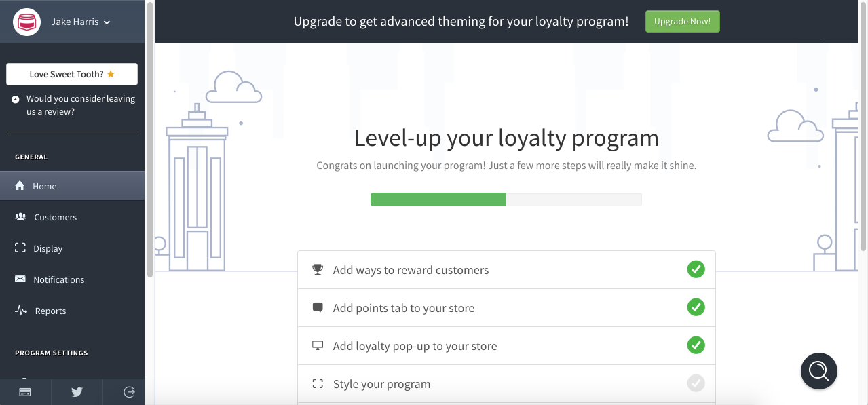Click the Upgrade Now! button
The image size is (868, 405).
tap(682, 21)
